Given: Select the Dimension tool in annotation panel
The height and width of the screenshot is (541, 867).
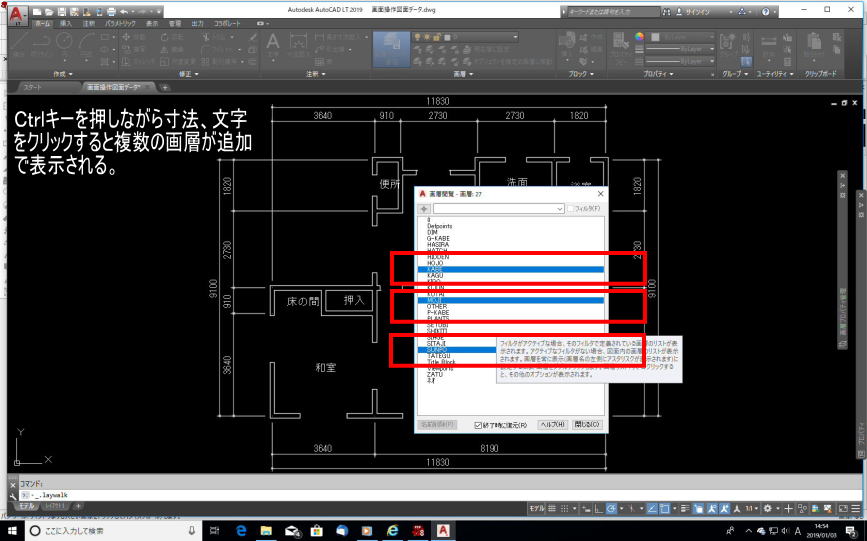Looking at the screenshot, I should (298, 41).
